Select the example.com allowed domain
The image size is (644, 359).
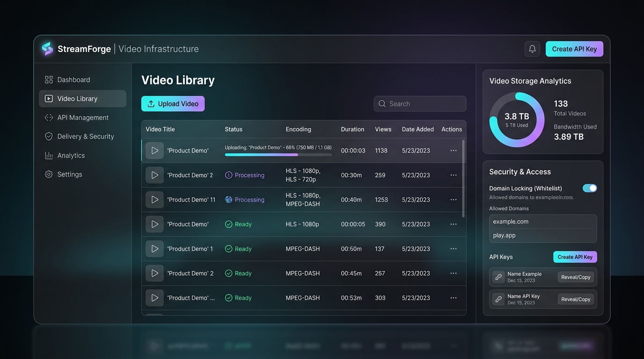543,222
